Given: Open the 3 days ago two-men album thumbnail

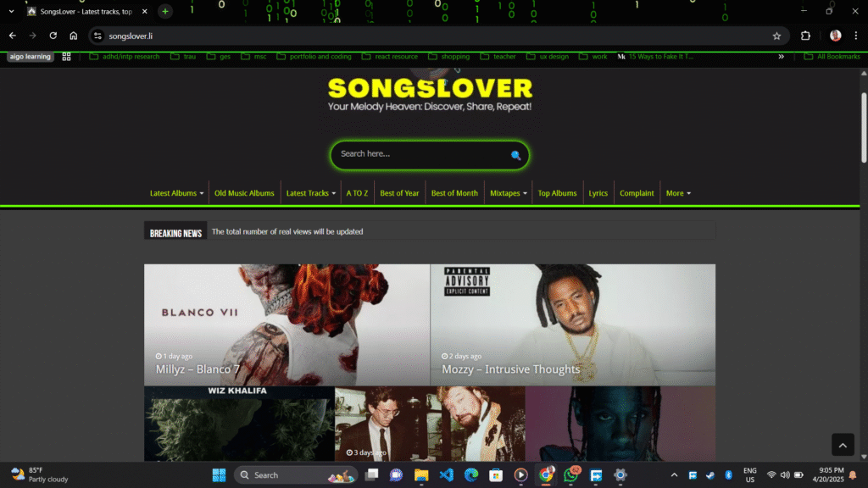Looking at the screenshot, I should (x=430, y=424).
